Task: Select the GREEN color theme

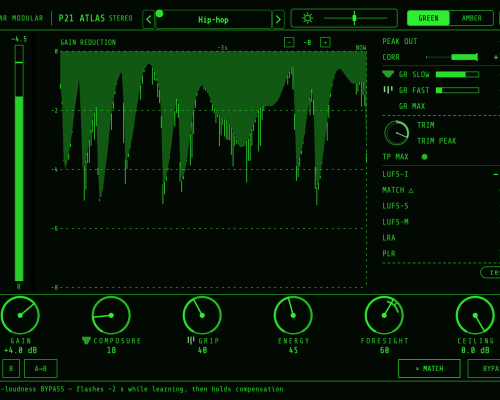Action: [x=428, y=18]
